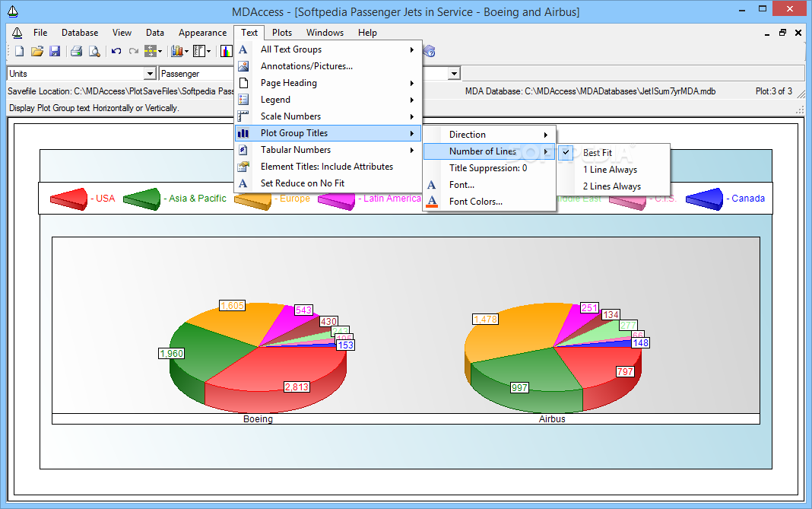Expand the Tabular Numbers submenu
Screen dimensions: 812x509
[x=328, y=150]
